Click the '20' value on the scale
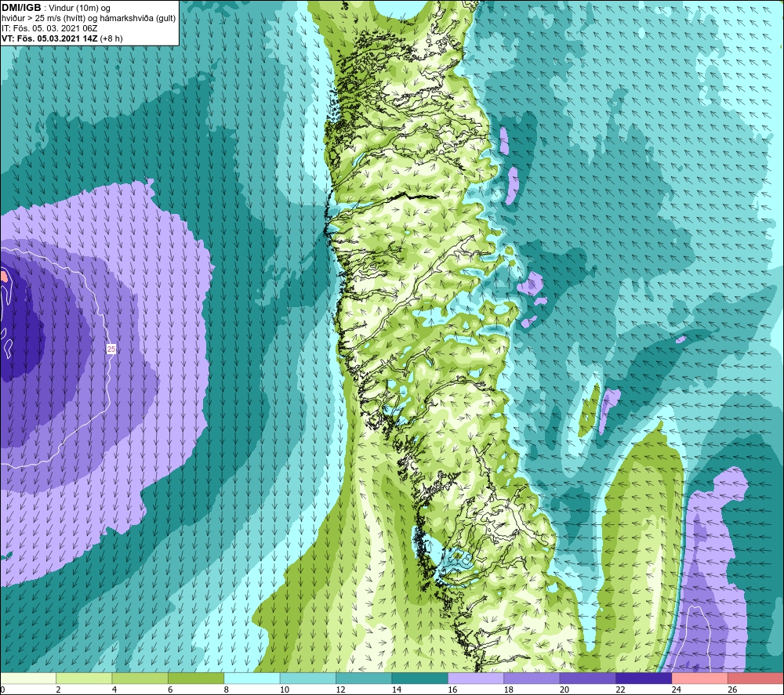784x695 pixels. point(564,690)
